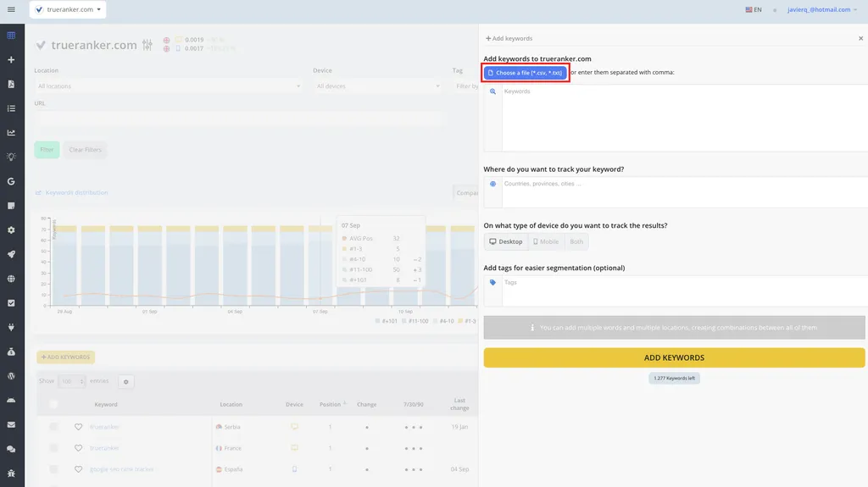The image size is (868, 487).
Task: Close the Add keywords panel
Action: pos(861,38)
